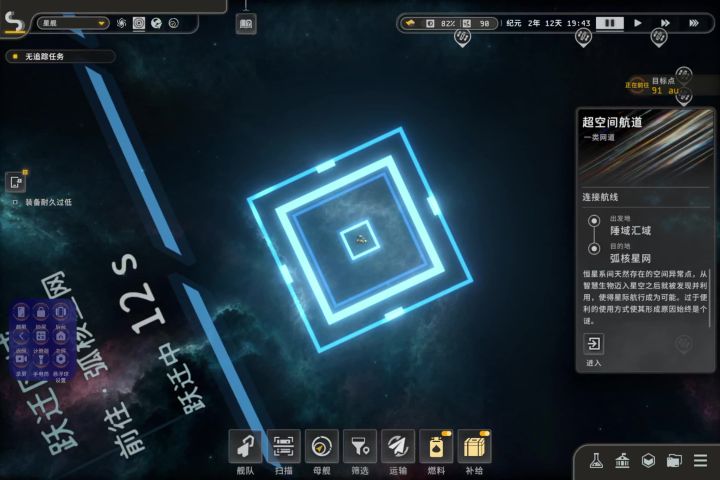The image size is (720, 480).
Task: Switch to galaxy spiral map view
Action: [121, 23]
